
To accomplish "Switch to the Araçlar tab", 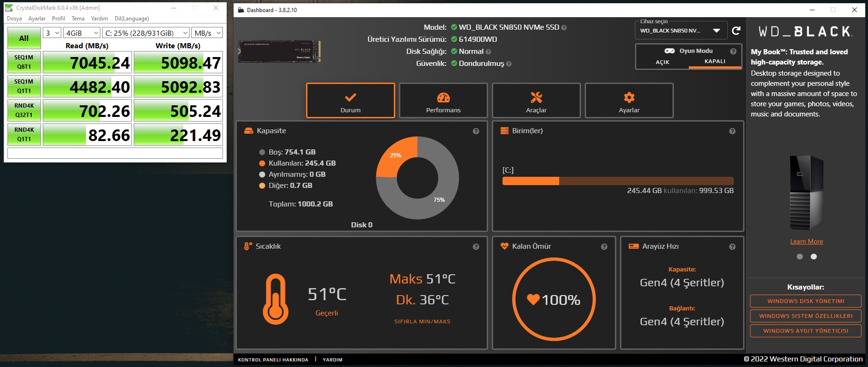I will tap(536, 101).
